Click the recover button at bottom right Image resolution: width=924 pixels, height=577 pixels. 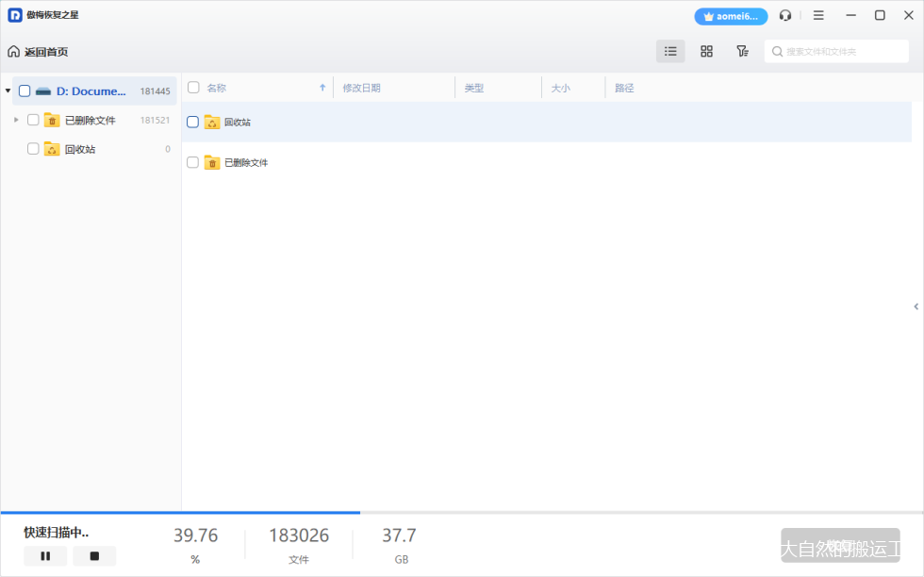[x=840, y=545]
